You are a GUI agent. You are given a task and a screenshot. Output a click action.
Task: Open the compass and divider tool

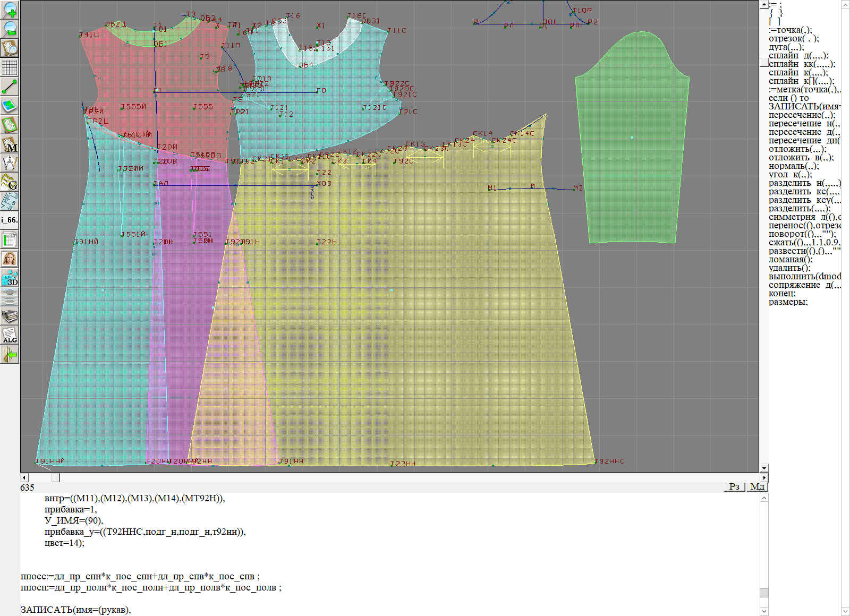pos(10,163)
